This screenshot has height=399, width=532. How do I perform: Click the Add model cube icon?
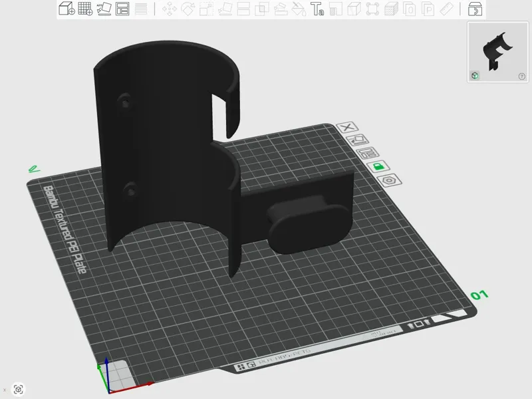(x=66, y=9)
